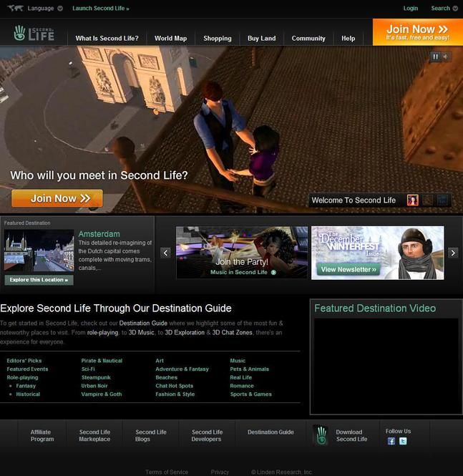
Task: Open the 3D Chat Zones link
Action: click(232, 332)
